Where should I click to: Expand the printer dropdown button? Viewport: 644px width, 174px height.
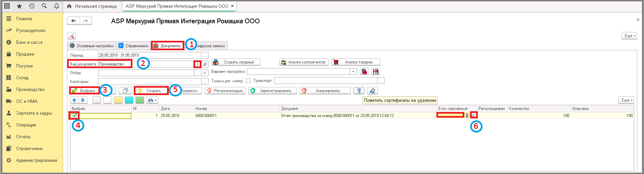152,100
